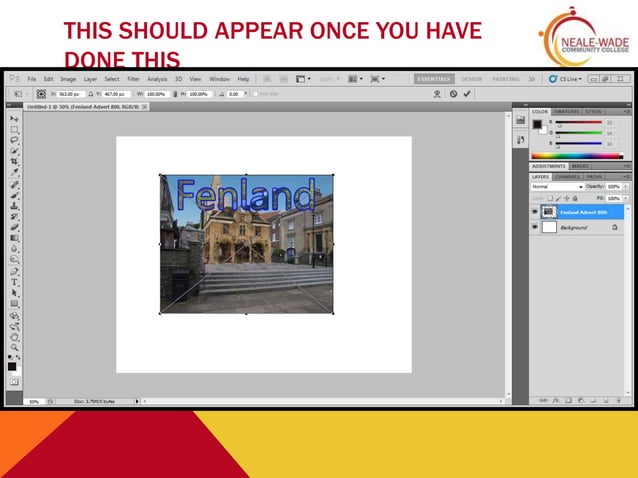The image size is (638, 478).
Task: Commit the transform with the checkmark icon
Action: pos(467,94)
